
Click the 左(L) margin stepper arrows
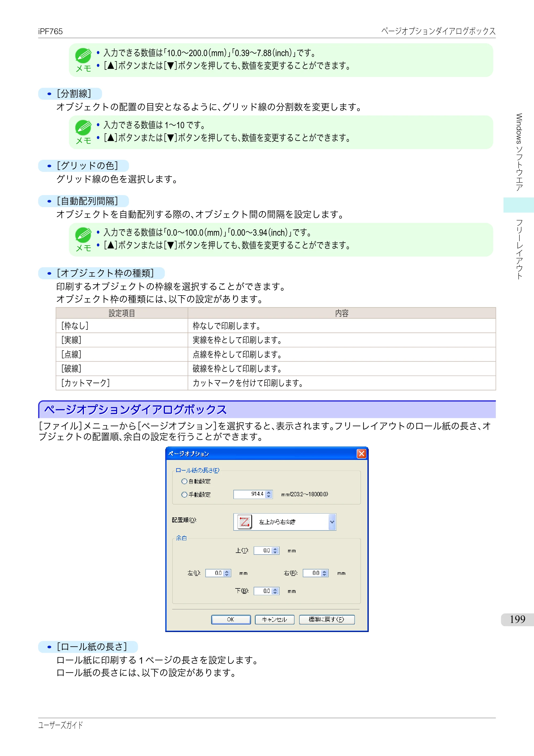227,573
